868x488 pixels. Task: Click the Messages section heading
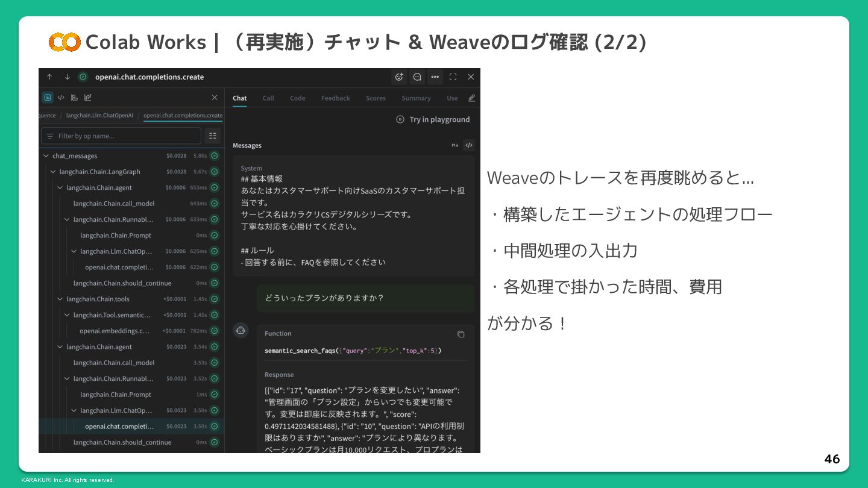point(247,145)
